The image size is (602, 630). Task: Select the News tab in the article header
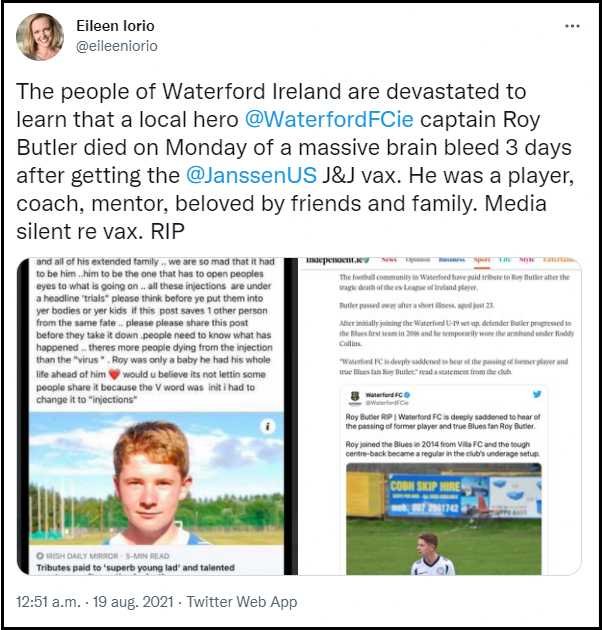(x=388, y=261)
